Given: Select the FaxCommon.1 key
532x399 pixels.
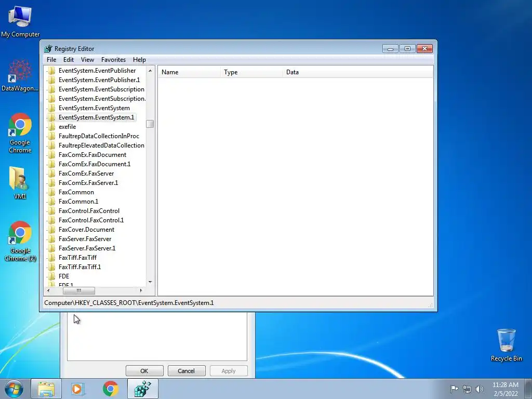Looking at the screenshot, I should pos(78,202).
